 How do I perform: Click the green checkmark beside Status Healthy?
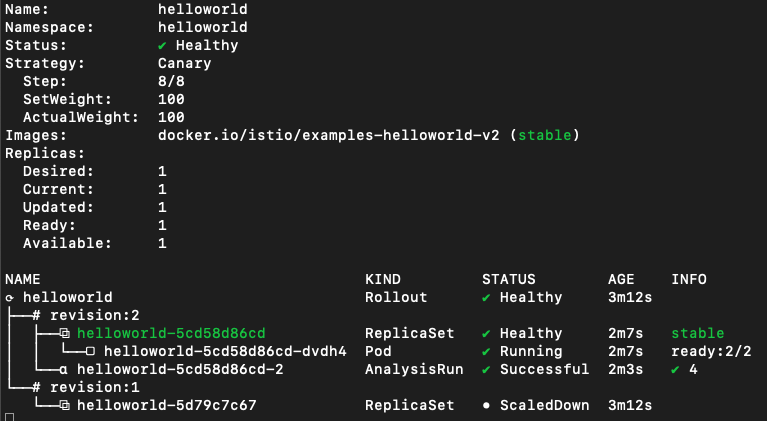tap(162, 45)
